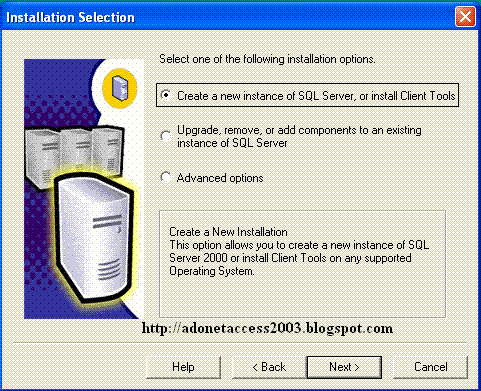This screenshot has width=481, height=391.
Task: Select Create a new instance radio button
Action: 166,95
